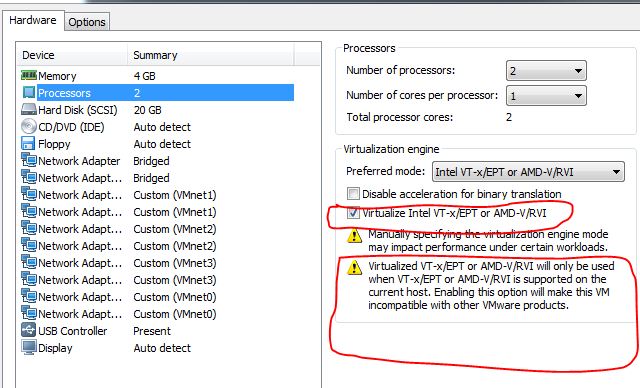The width and height of the screenshot is (640, 388).
Task: Select the Floppy drive icon
Action: [x=28, y=143]
